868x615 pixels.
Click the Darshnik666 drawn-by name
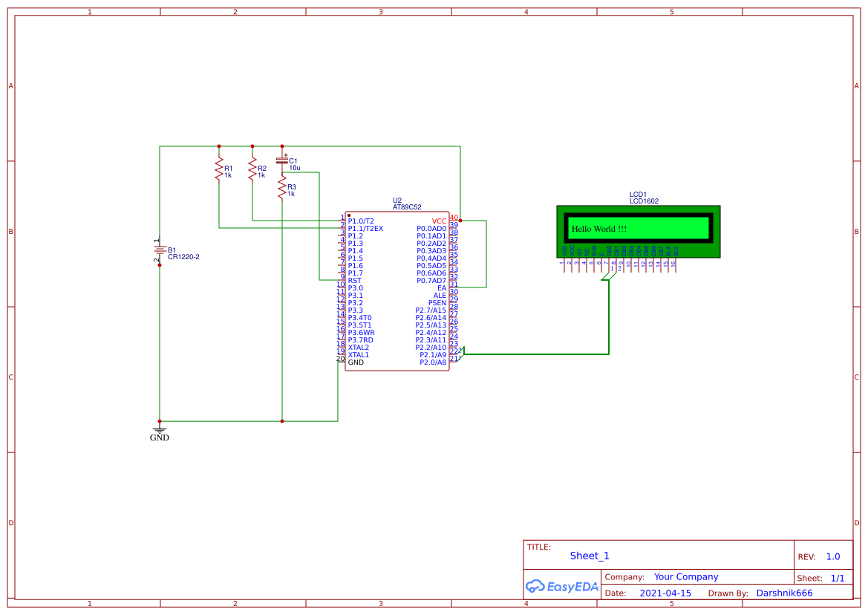(784, 593)
